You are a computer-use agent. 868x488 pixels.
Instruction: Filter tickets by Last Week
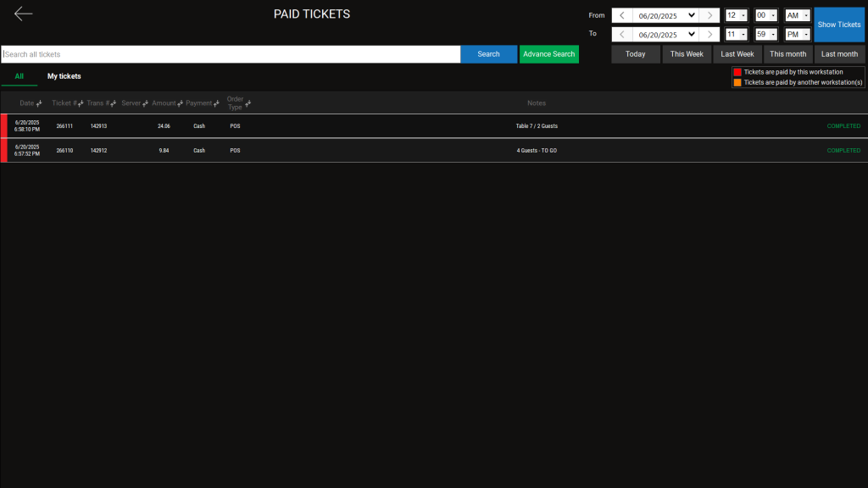click(737, 54)
